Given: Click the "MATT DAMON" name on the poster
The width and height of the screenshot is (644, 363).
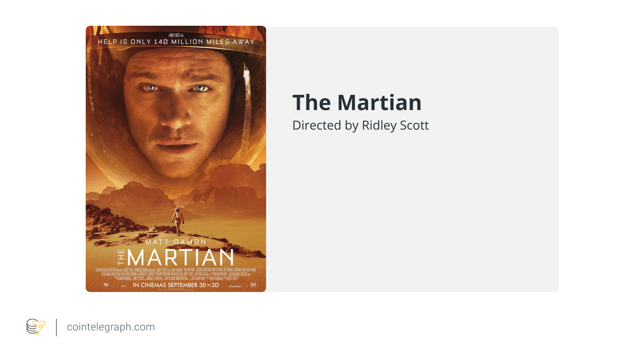Looking at the screenshot, I should (x=176, y=242).
